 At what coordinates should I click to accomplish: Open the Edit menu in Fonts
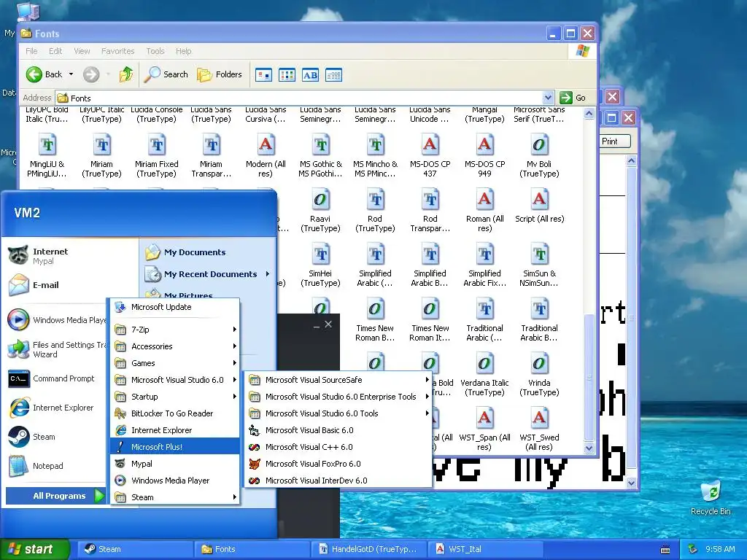coord(55,51)
